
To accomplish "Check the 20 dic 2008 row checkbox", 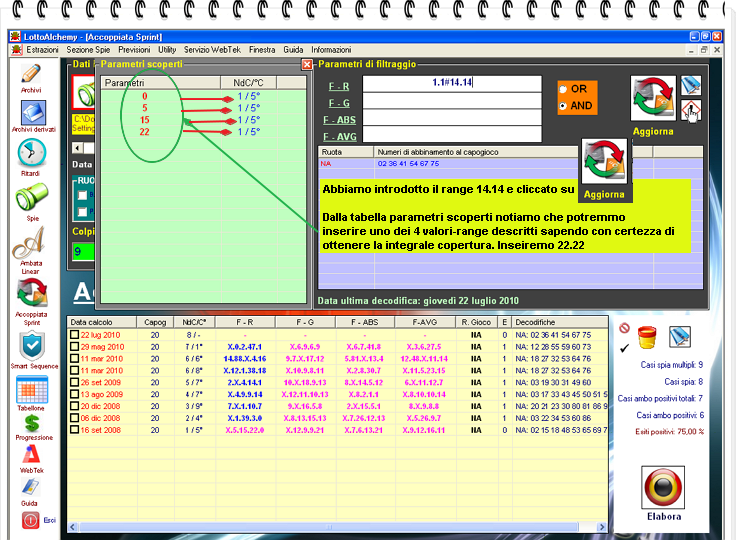I will click(x=74, y=406).
